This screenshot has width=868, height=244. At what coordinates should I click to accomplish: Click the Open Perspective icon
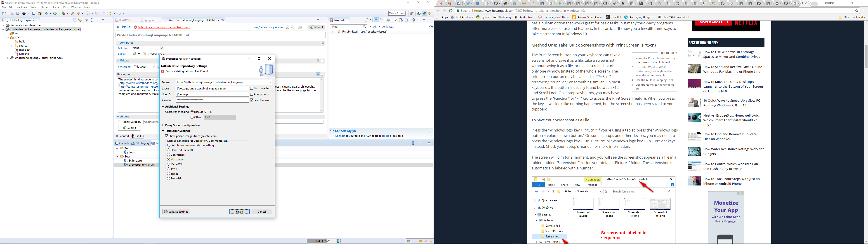tap(412, 14)
